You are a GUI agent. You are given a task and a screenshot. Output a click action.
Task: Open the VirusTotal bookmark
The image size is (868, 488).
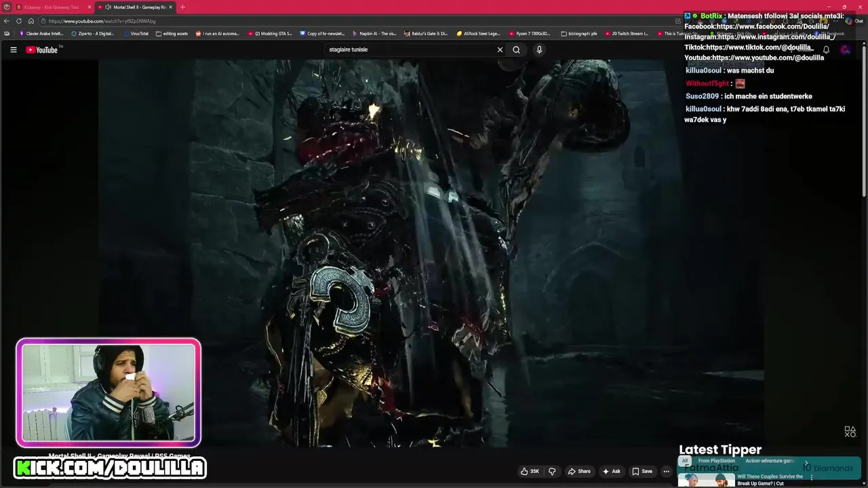136,33
